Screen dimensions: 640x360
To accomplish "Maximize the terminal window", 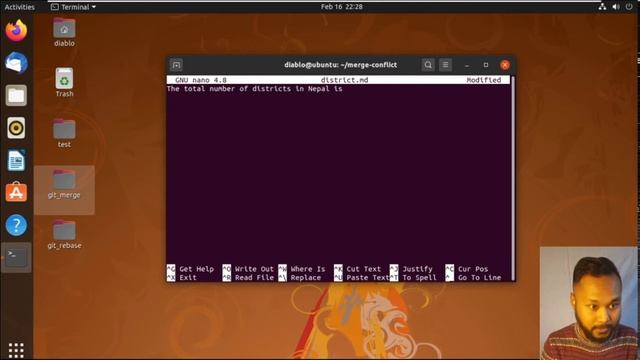I will tap(486, 65).
